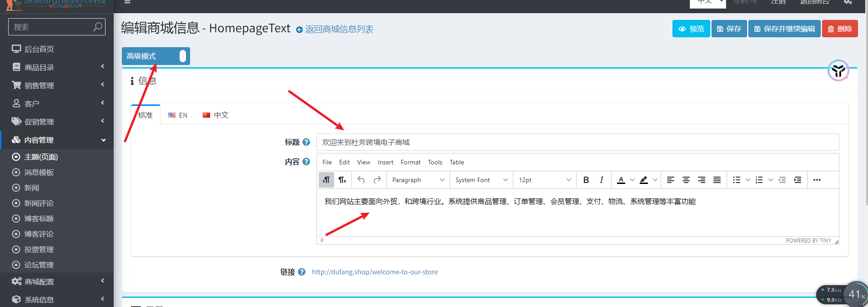Switch to the EN language tab
The image size is (868, 307).
point(178,115)
